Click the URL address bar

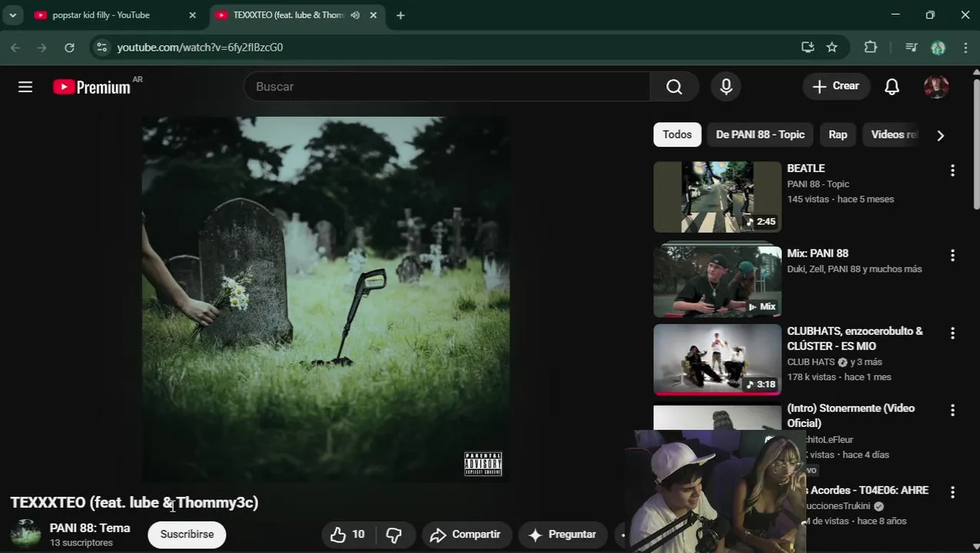[x=453, y=48]
